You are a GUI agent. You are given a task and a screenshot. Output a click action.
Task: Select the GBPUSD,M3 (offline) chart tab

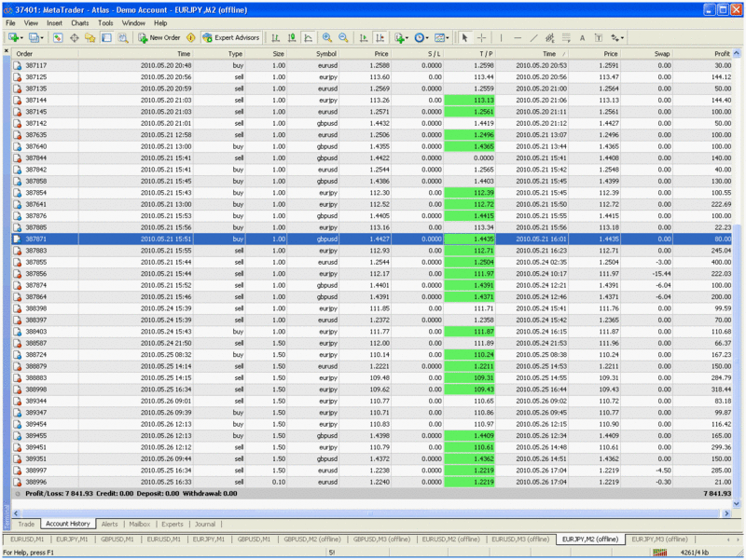click(381, 539)
